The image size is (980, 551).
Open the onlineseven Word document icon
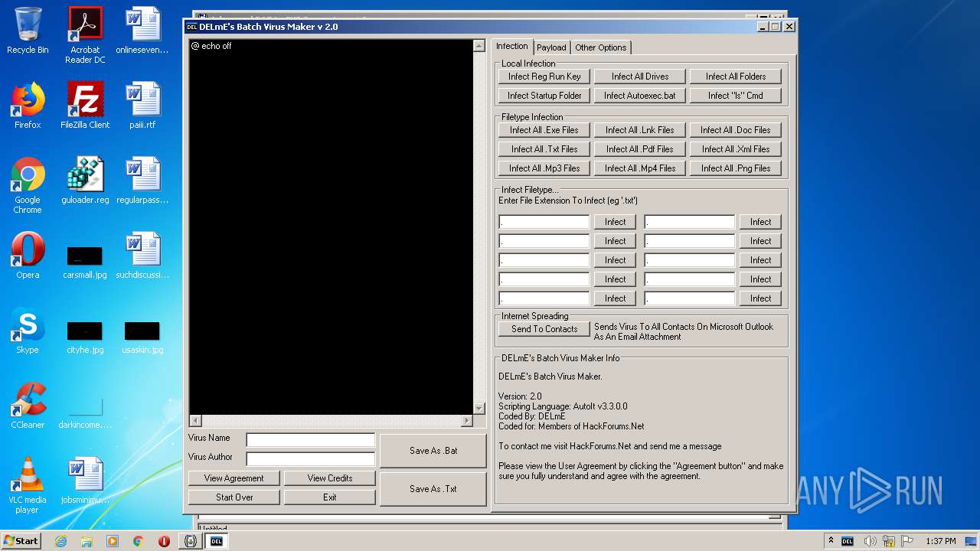pos(142,31)
